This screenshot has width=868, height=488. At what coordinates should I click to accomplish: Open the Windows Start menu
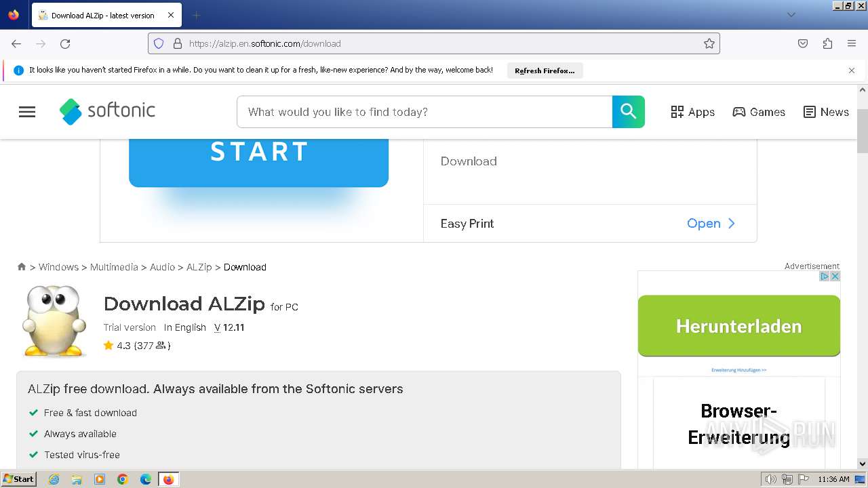(x=18, y=479)
